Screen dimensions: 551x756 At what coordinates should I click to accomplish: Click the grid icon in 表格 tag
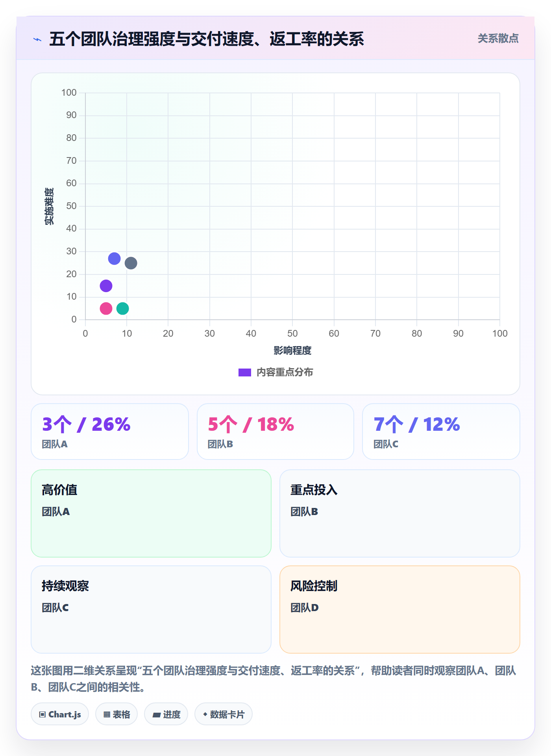coord(107,714)
